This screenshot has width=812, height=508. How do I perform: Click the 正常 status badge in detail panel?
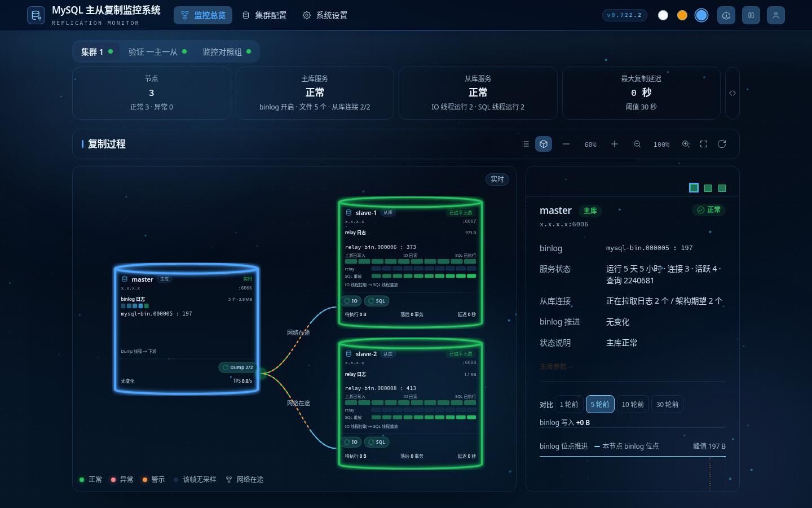[x=709, y=209]
